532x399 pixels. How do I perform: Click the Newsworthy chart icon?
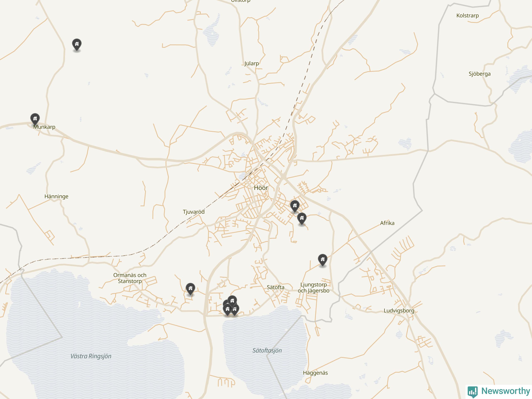coord(472,392)
